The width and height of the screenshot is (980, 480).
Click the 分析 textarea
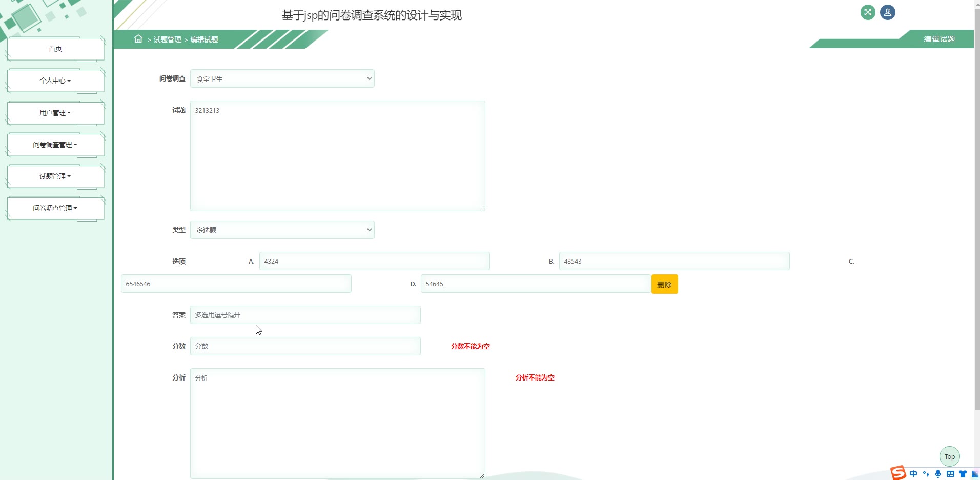338,424
